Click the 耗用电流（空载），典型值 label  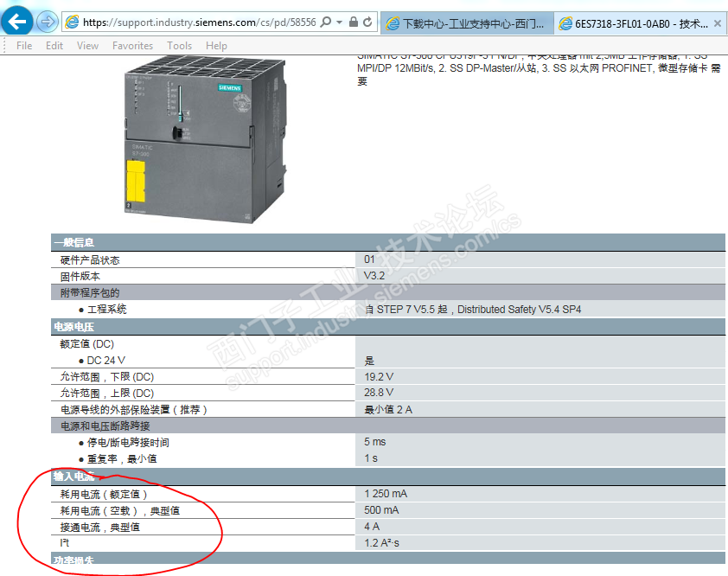point(120,511)
